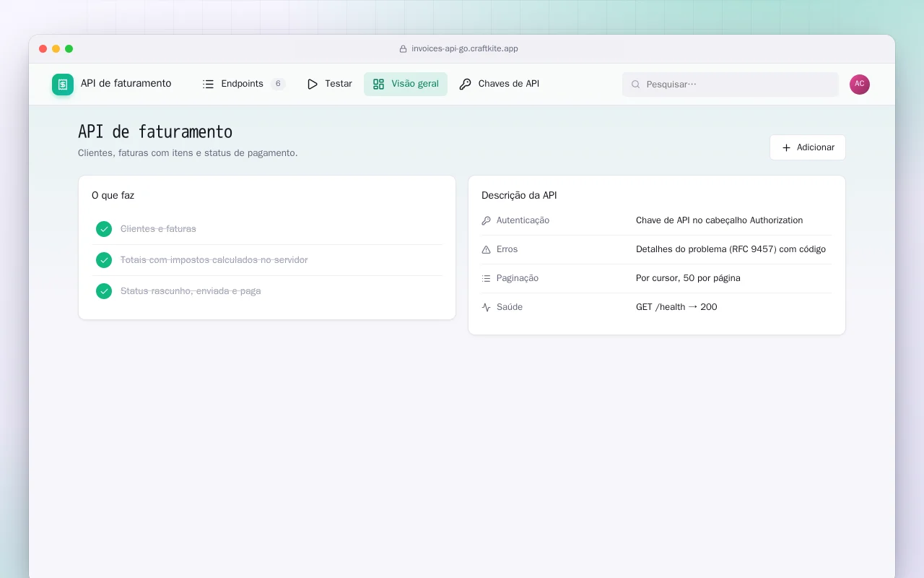Click the lock icon in the address bar
924x578 pixels.
tap(404, 49)
